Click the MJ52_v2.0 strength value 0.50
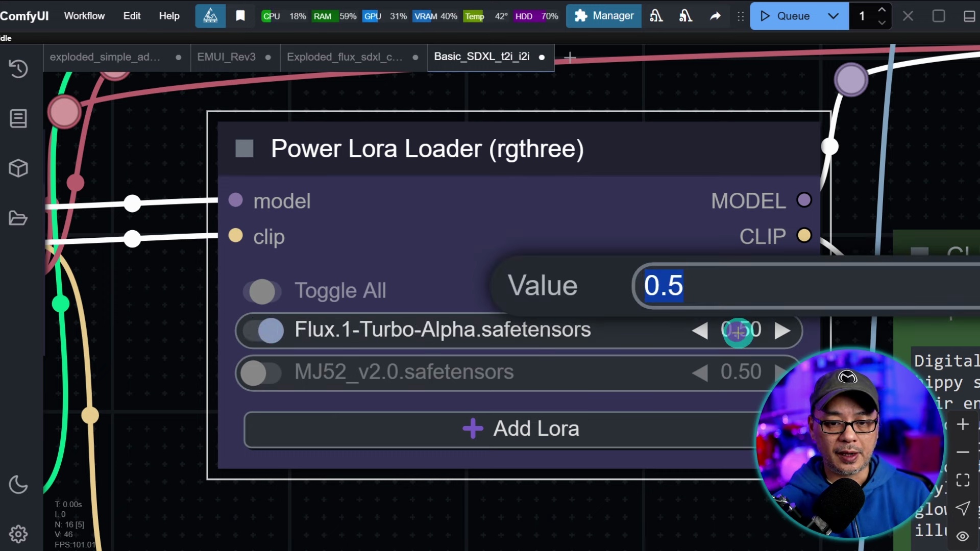Screen dimensions: 980x551 tap(741, 372)
